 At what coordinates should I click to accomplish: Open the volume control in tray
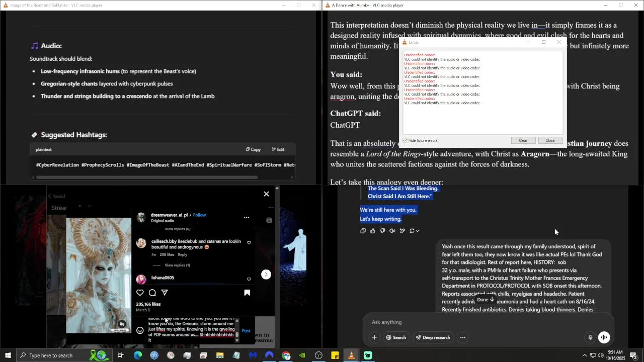pos(600,355)
